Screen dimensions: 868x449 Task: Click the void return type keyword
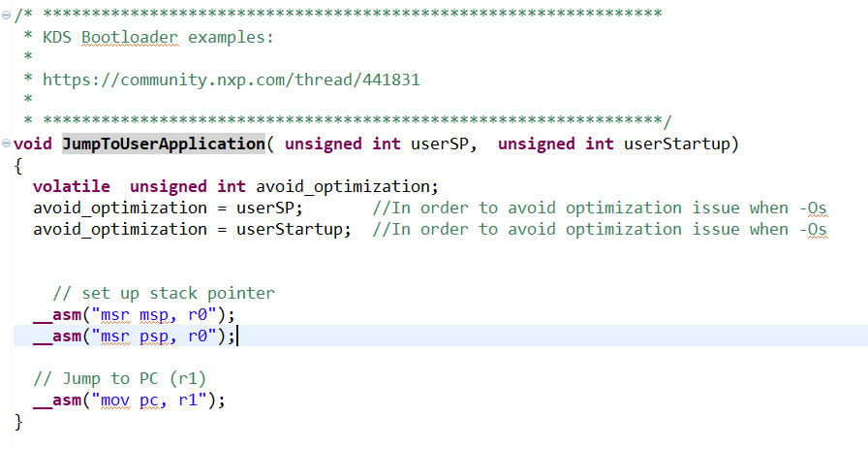tap(33, 144)
